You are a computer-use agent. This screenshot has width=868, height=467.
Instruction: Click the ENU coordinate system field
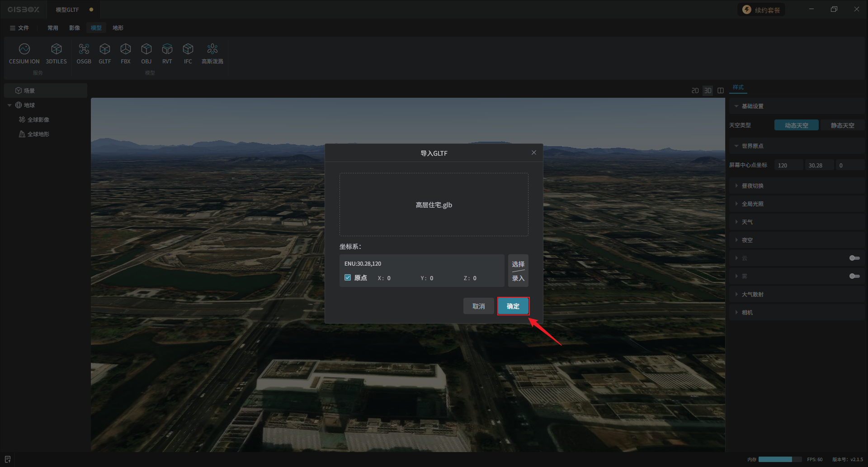coord(421,264)
